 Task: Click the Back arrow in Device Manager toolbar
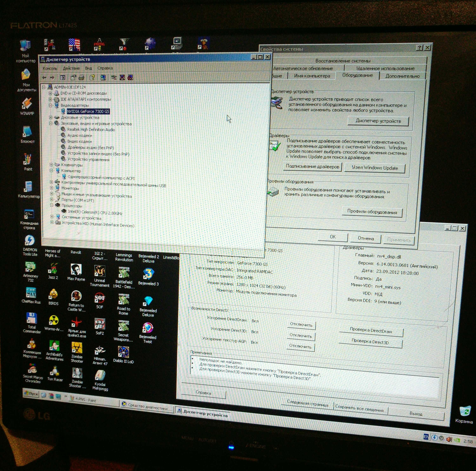[x=45, y=77]
